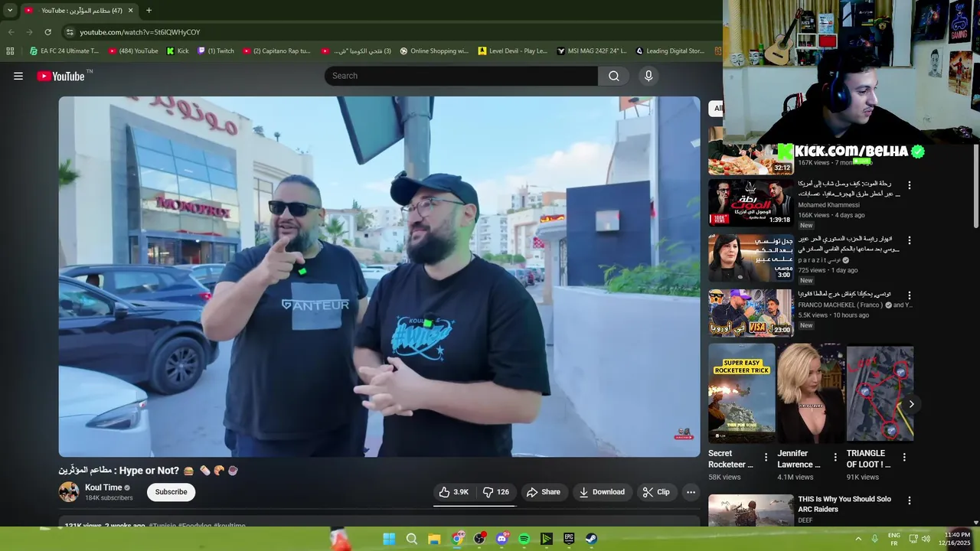This screenshot has height=551, width=980.
Task: Click the Share button
Action: (544, 492)
